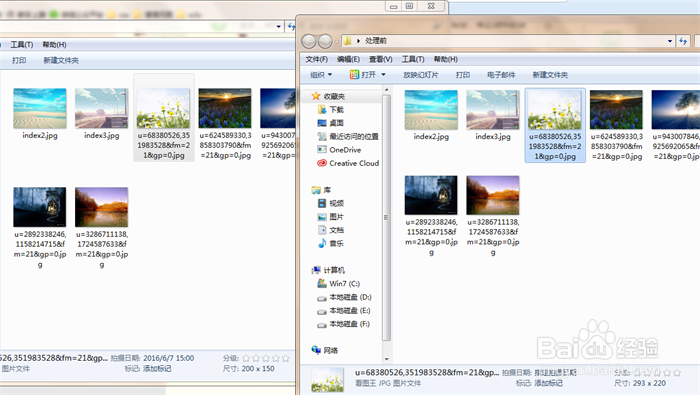Open the 文档 documents library

331,230
